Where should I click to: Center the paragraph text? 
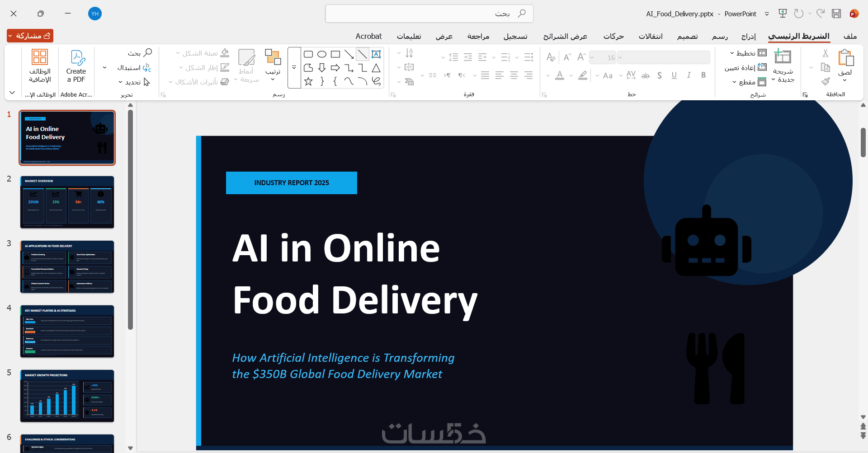click(514, 75)
